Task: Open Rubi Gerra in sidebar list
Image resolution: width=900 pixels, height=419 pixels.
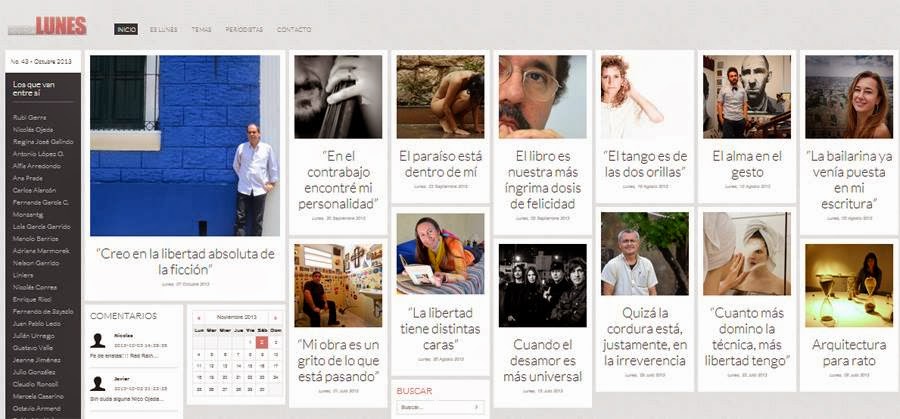Action: click(x=29, y=117)
